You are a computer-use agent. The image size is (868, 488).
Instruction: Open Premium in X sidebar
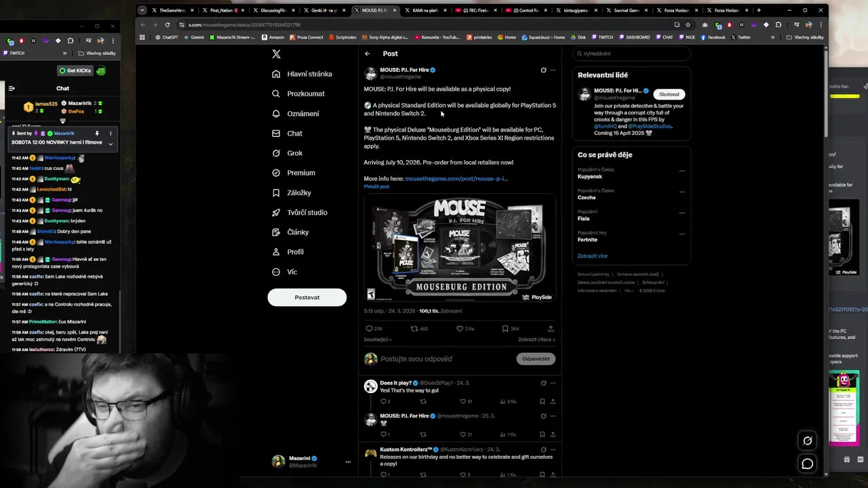pyautogui.click(x=293, y=173)
